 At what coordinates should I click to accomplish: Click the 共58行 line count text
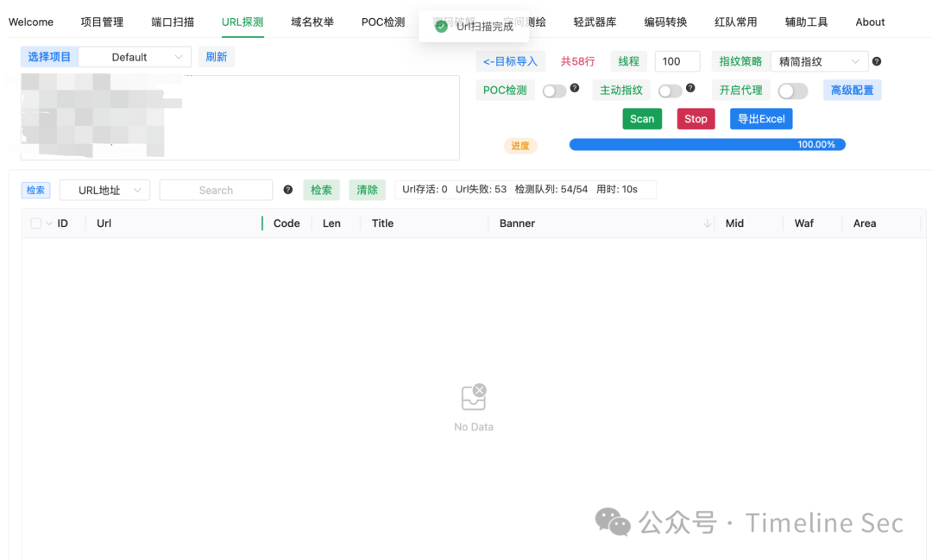point(577,61)
